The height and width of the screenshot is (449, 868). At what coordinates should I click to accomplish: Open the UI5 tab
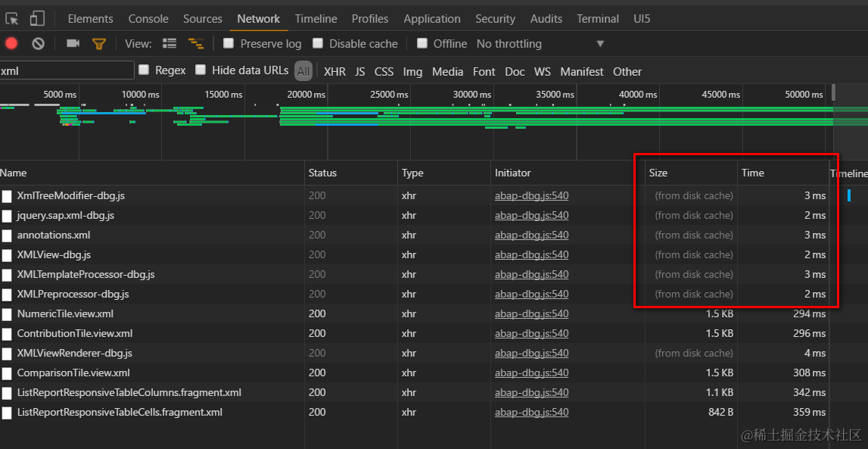pyautogui.click(x=642, y=19)
